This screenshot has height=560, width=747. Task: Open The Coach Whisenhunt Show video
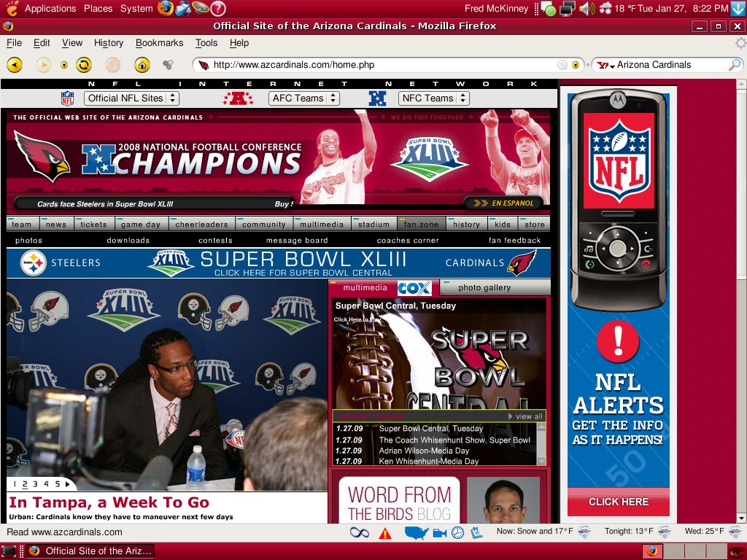pos(454,440)
